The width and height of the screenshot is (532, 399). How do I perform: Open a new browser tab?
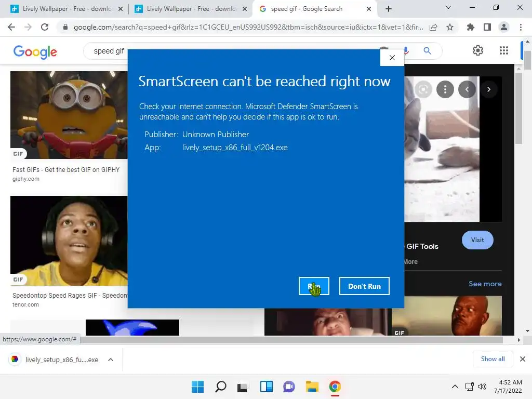tap(389, 9)
